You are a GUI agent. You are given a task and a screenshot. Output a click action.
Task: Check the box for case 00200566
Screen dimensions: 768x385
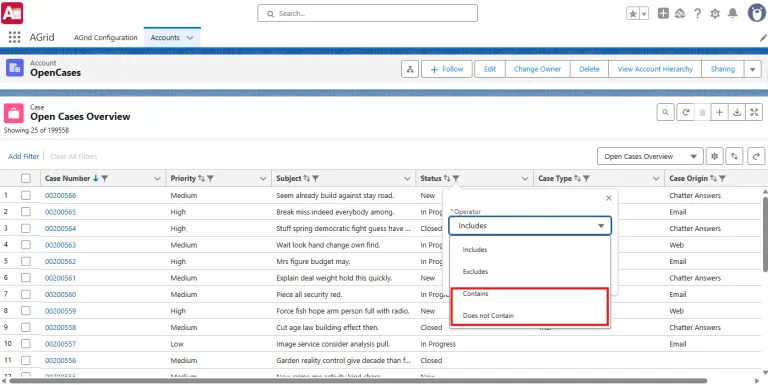pyautogui.click(x=26, y=195)
